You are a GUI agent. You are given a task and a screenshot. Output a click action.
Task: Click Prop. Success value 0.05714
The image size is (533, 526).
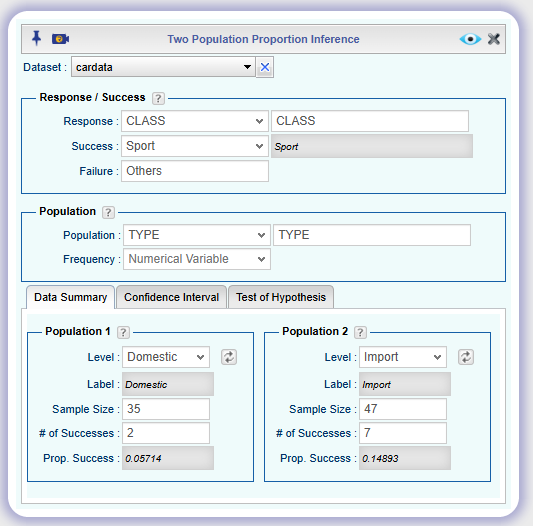[x=168, y=458]
